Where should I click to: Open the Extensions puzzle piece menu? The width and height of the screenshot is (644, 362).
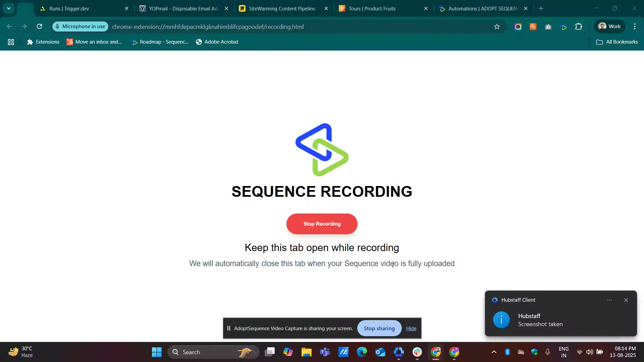pyautogui.click(x=579, y=26)
